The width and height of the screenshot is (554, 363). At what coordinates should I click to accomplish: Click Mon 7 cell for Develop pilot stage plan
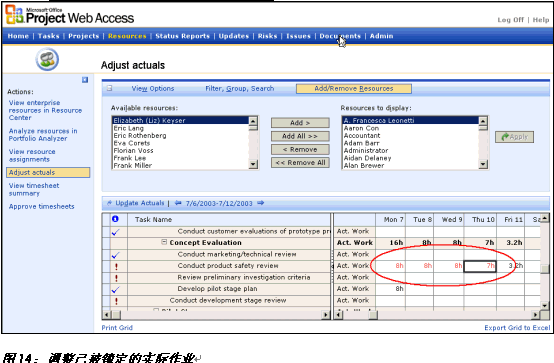pyautogui.click(x=390, y=289)
